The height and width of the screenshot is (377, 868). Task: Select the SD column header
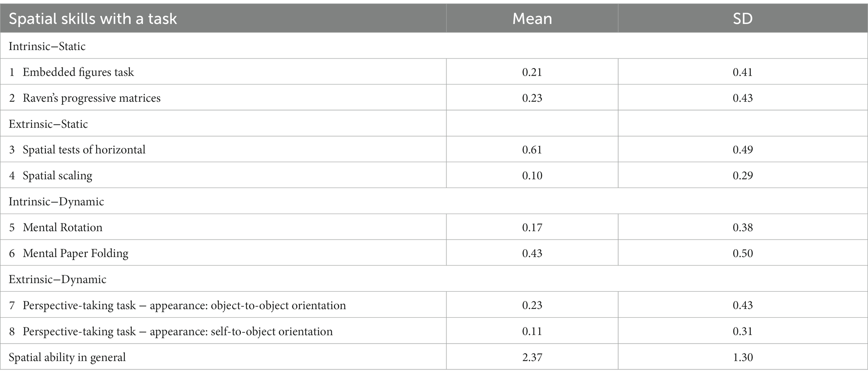click(742, 19)
